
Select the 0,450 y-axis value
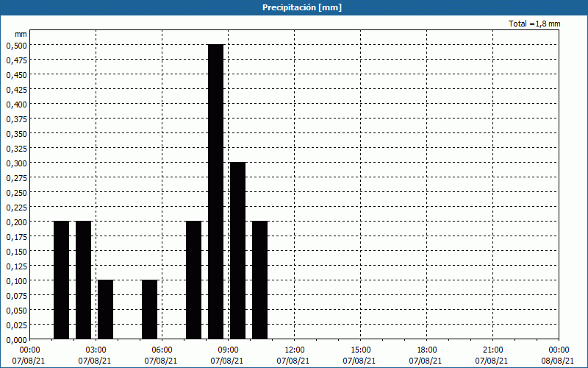pyautogui.click(x=16, y=74)
